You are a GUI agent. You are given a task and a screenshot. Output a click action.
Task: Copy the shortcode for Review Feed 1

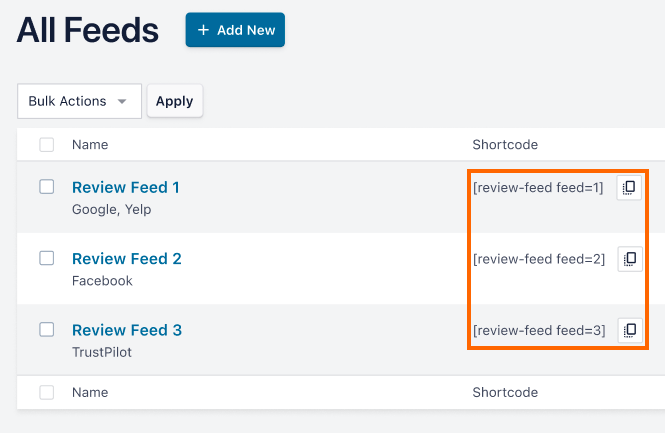tap(629, 188)
